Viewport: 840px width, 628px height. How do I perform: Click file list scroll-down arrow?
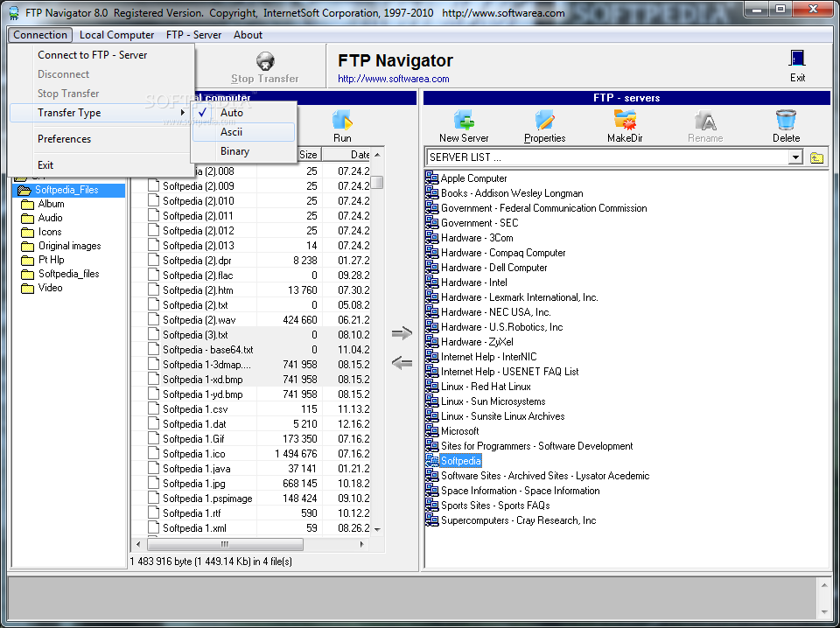(x=377, y=529)
